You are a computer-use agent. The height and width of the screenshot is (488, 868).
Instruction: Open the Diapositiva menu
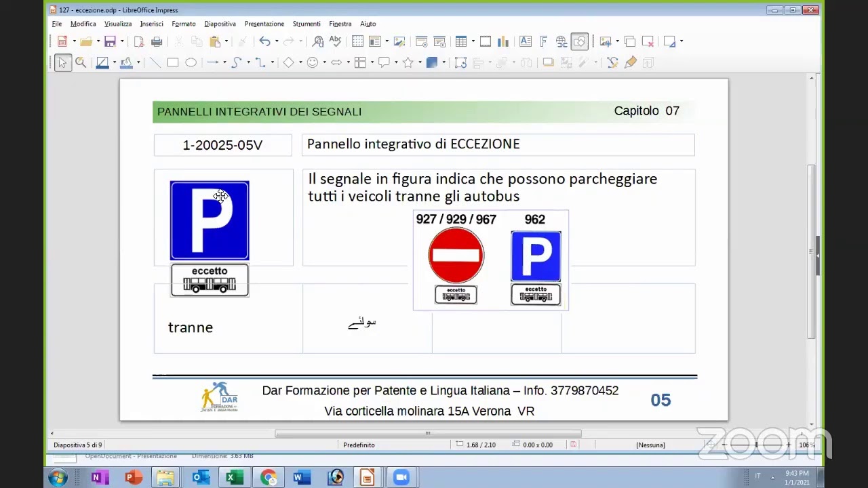tap(220, 24)
